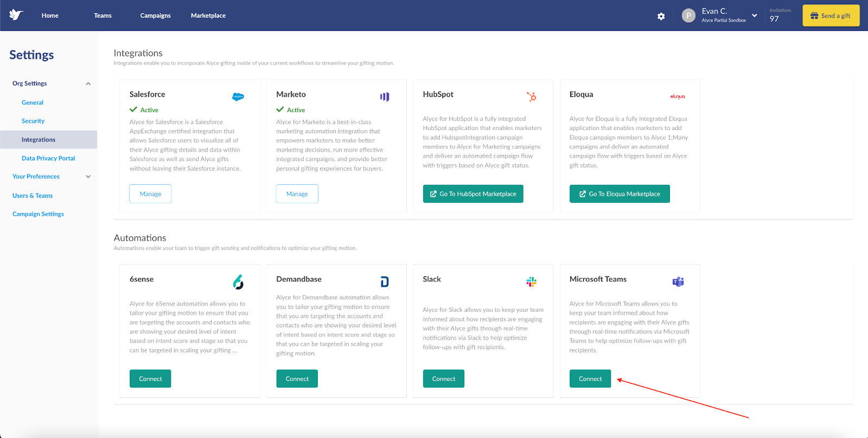868x438 pixels.
Task: Open the Marketplace menu
Action: 208,16
